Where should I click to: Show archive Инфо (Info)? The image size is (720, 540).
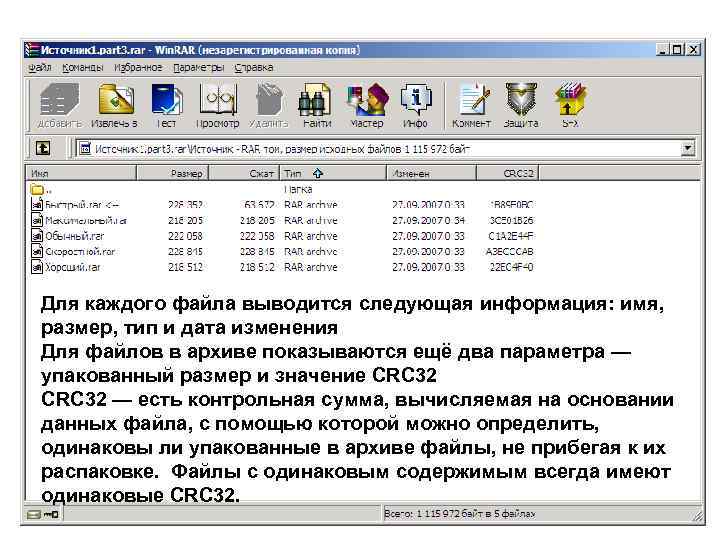[x=415, y=105]
